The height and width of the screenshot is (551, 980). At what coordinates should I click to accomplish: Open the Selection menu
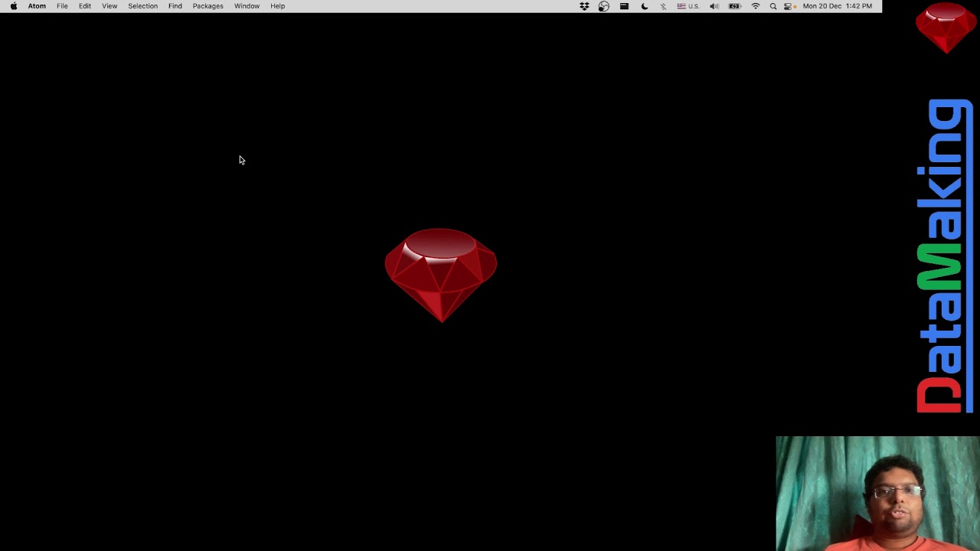pos(142,6)
